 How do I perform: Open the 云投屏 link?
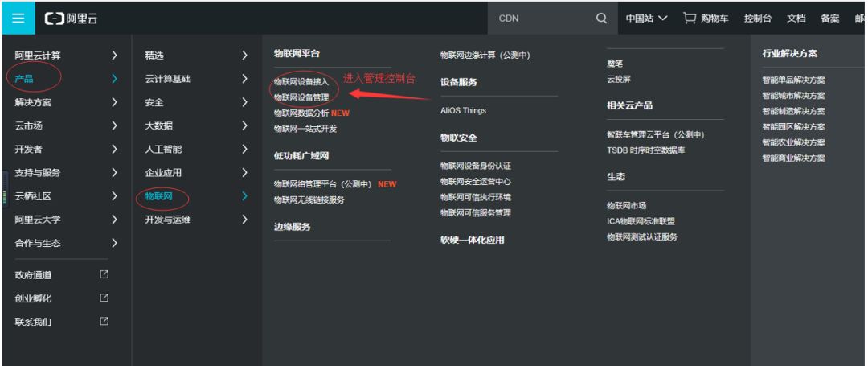click(x=619, y=79)
